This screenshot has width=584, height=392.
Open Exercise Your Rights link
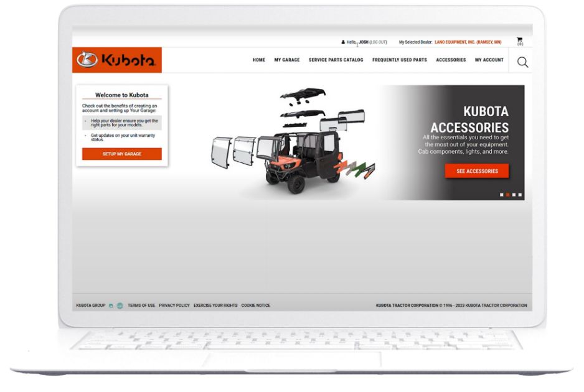215,306
